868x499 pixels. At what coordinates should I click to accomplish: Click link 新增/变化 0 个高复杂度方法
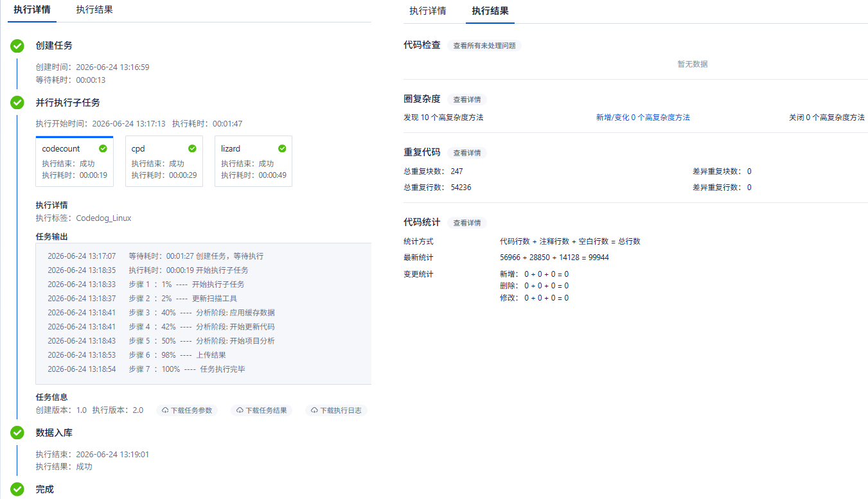click(x=643, y=118)
